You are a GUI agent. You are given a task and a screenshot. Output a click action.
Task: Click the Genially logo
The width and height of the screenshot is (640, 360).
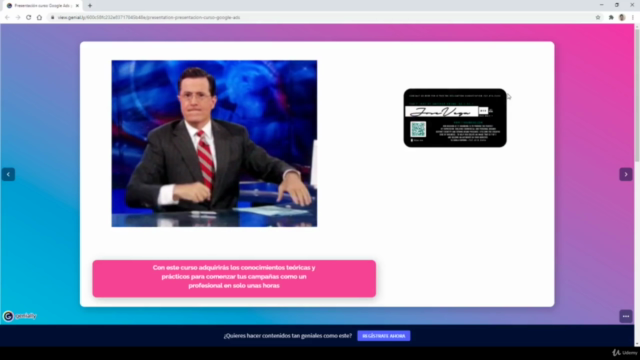[x=20, y=316]
